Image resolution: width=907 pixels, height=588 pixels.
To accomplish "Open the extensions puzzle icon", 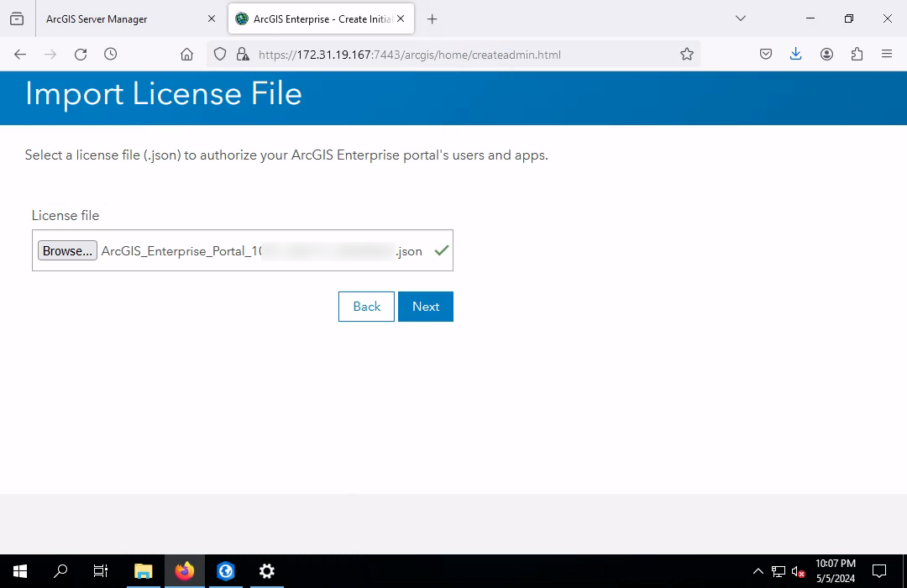I will pos(857,55).
